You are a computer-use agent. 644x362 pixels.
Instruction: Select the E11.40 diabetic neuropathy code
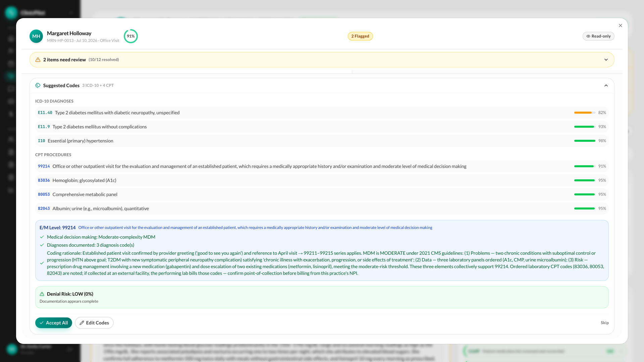coord(322,113)
